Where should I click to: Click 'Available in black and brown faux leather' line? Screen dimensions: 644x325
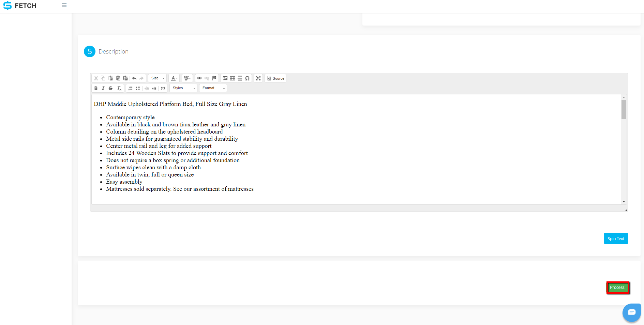coord(176,124)
